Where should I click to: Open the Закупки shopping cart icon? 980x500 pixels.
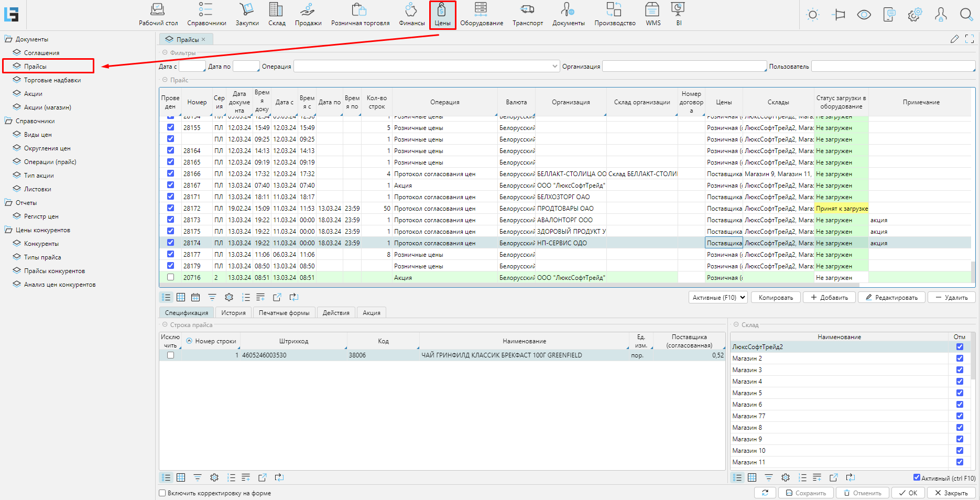(x=247, y=10)
